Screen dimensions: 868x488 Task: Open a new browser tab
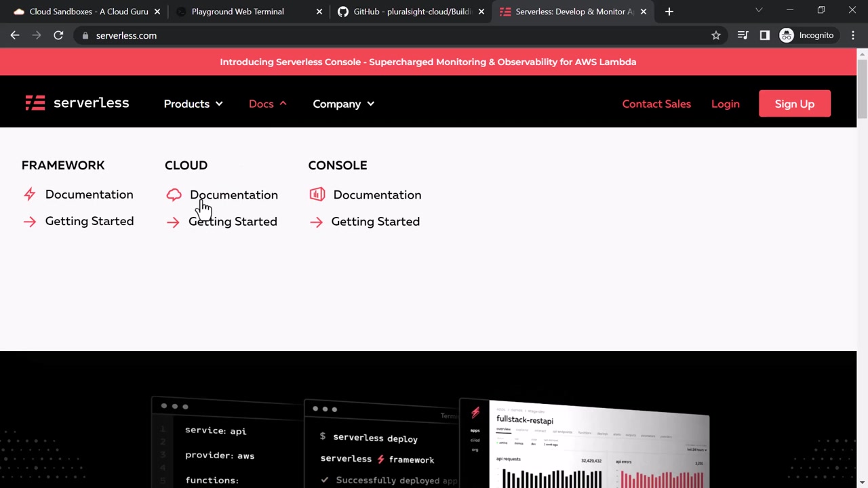point(669,12)
